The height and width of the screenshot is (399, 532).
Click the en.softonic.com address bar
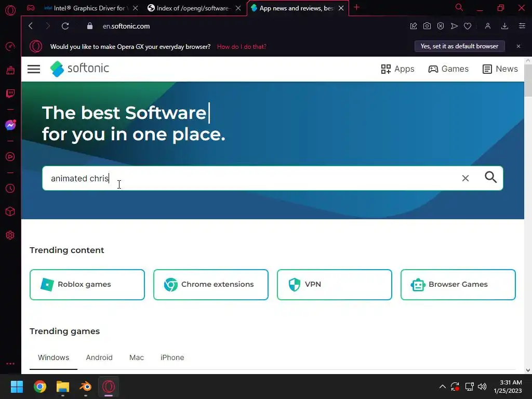(x=126, y=26)
